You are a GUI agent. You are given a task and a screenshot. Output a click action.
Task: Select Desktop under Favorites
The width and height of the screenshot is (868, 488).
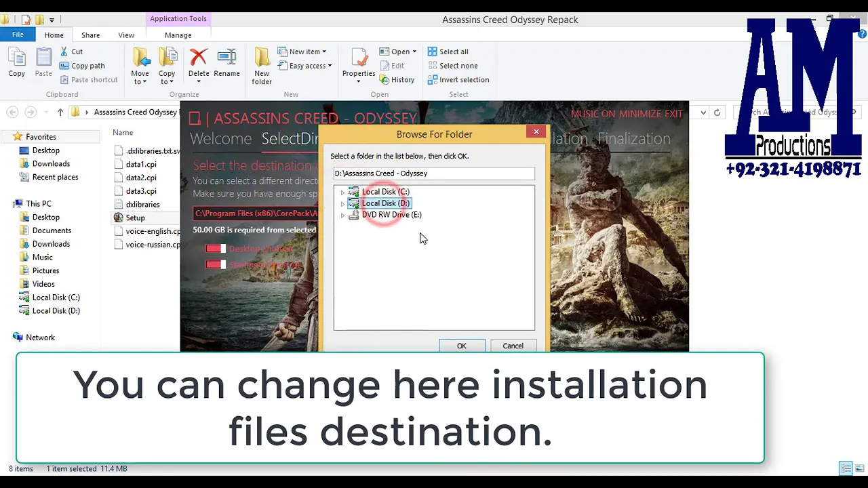pyautogui.click(x=45, y=150)
